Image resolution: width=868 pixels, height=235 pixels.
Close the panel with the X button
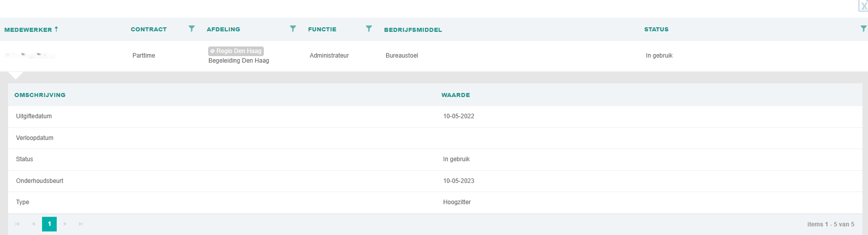click(863, 6)
